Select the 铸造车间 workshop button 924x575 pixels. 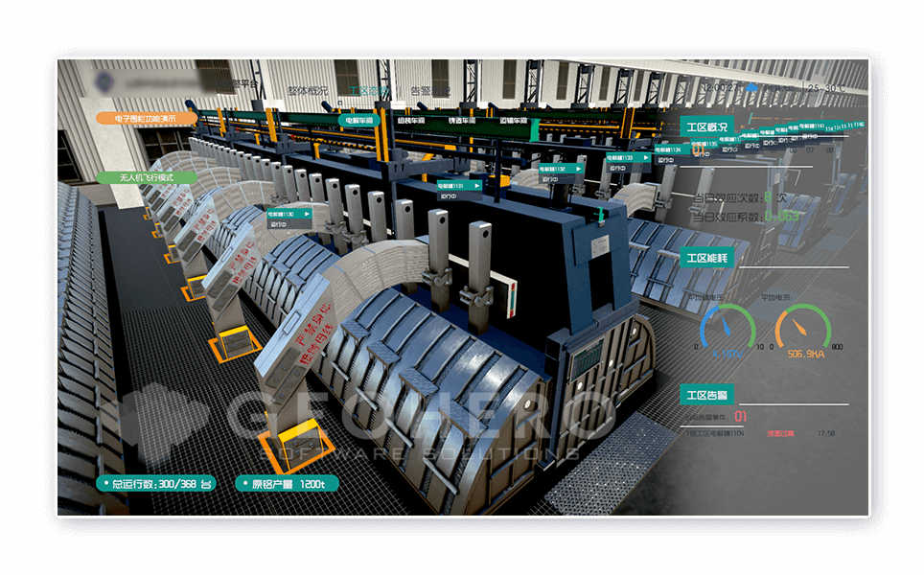tap(464, 121)
